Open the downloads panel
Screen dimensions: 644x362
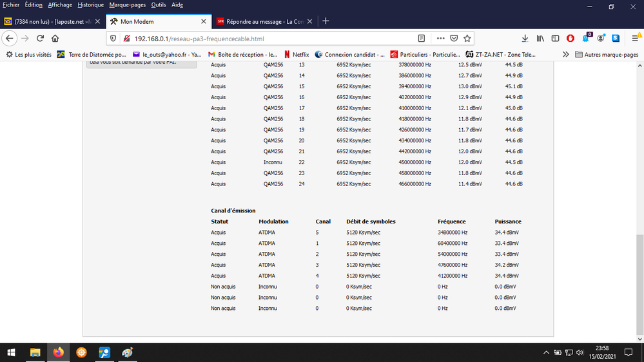525,38
